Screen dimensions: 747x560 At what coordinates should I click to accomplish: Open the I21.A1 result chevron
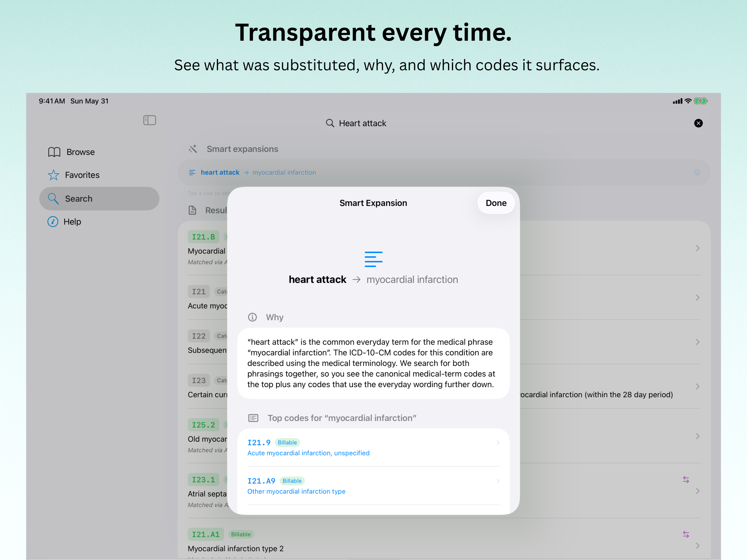698,546
